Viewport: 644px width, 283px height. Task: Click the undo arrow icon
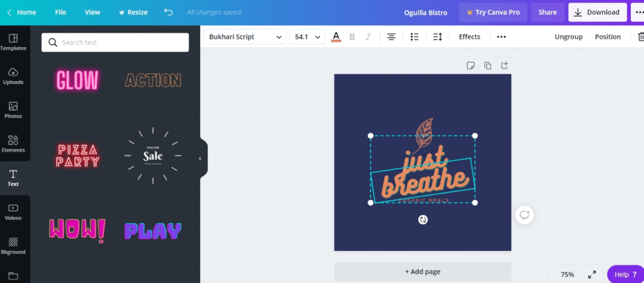coord(168,12)
